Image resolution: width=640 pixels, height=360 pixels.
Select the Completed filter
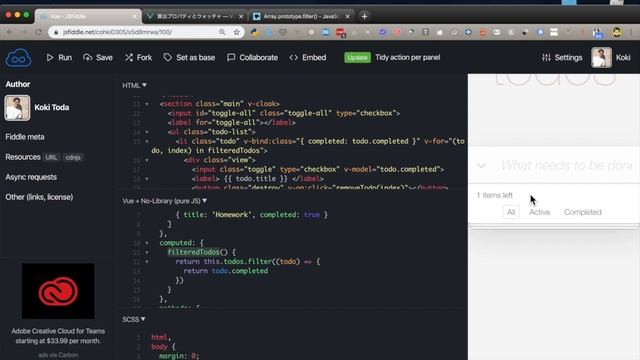coord(582,212)
